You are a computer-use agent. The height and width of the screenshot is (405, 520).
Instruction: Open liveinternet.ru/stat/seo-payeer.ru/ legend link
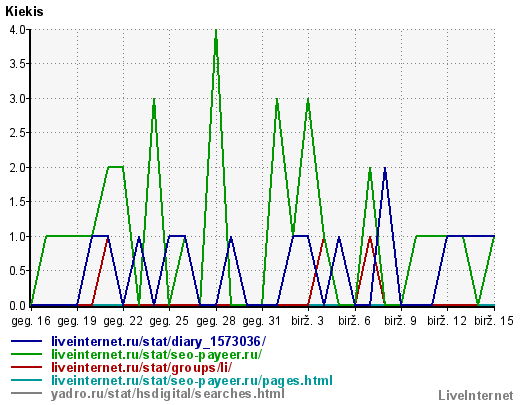(x=156, y=354)
